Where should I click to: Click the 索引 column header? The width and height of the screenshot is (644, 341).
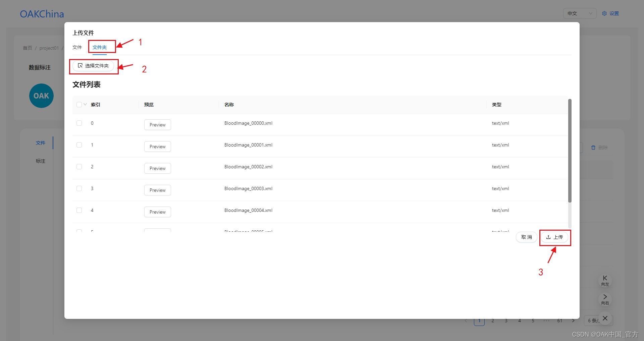click(x=96, y=105)
